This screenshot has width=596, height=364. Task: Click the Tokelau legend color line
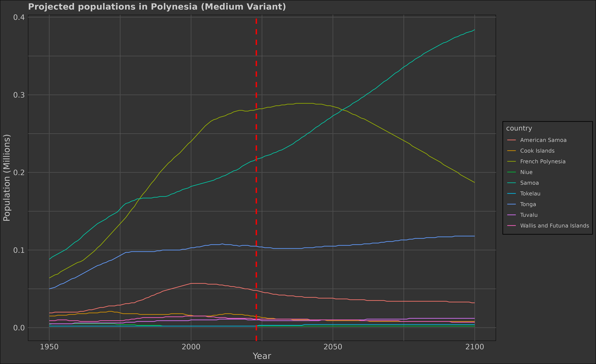(512, 194)
